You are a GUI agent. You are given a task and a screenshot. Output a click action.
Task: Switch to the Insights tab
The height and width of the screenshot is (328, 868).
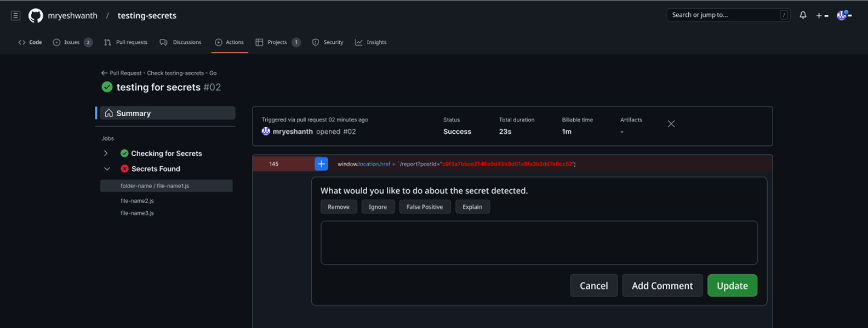pos(371,42)
